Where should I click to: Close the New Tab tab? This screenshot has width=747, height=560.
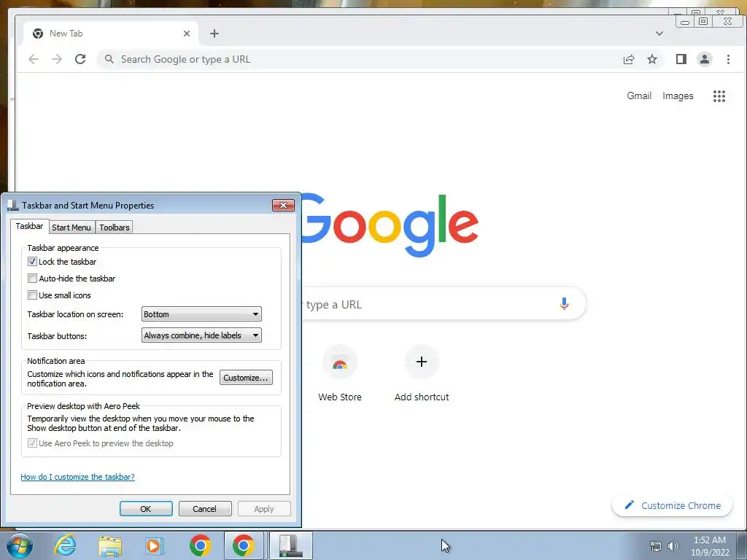point(187,34)
